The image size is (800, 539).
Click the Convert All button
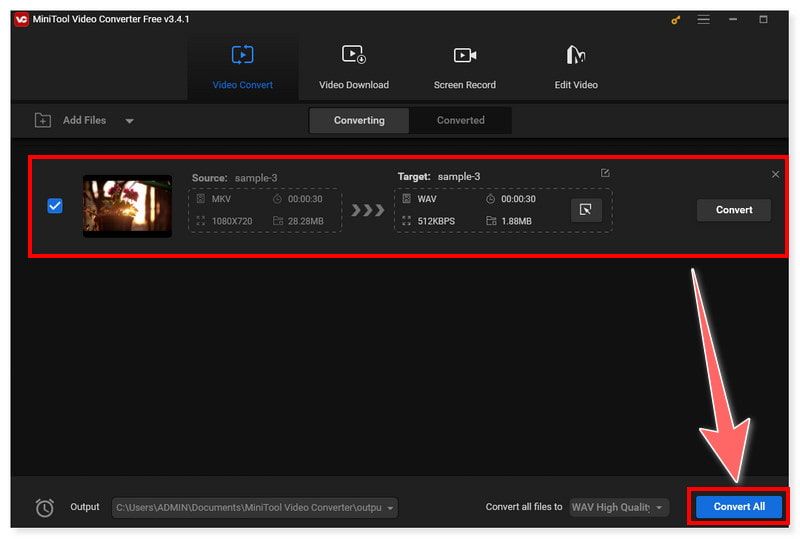tap(739, 507)
